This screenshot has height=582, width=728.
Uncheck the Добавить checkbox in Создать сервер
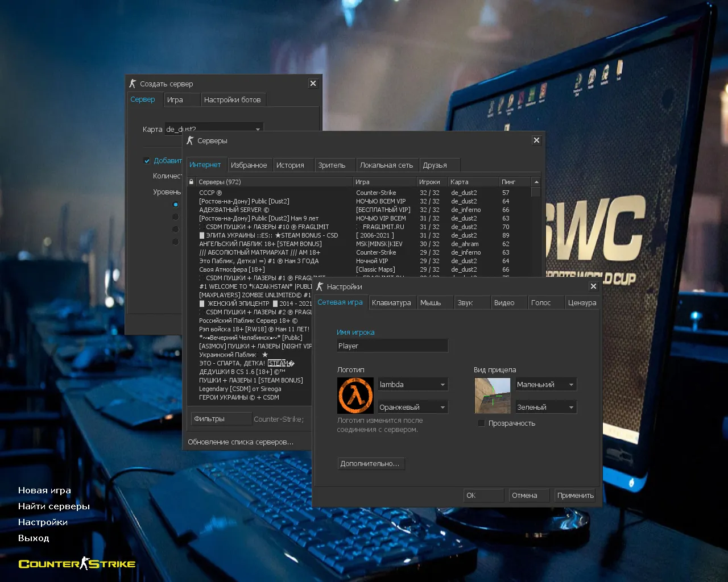[x=147, y=160]
